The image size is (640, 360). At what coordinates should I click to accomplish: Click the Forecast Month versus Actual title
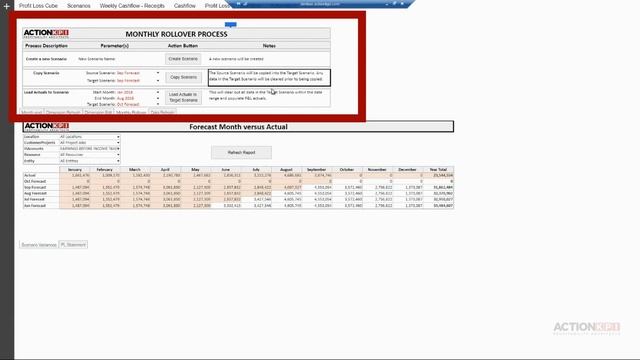click(238, 127)
